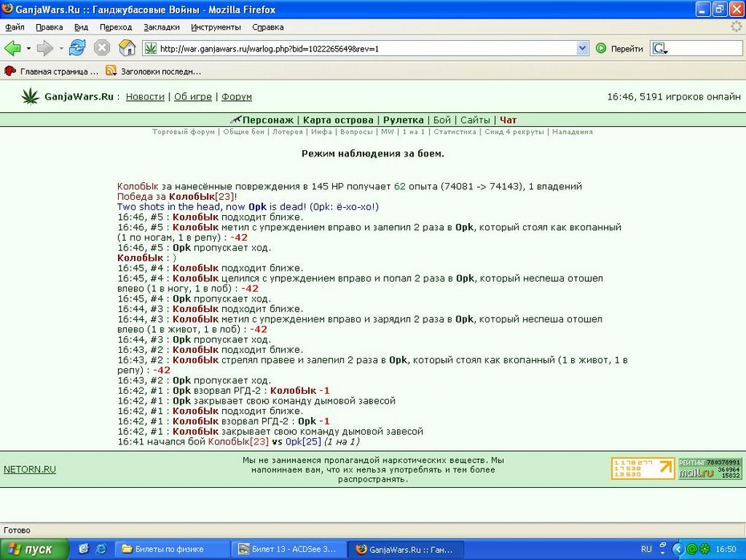Open the search engine selector icon
The height and width of the screenshot is (560, 746).
pyautogui.click(x=660, y=48)
